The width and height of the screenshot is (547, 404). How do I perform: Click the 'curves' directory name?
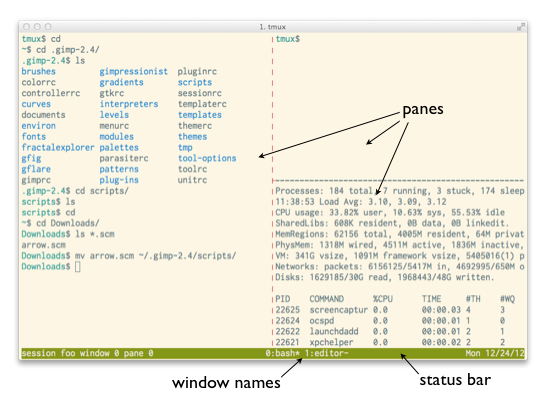click(36, 104)
